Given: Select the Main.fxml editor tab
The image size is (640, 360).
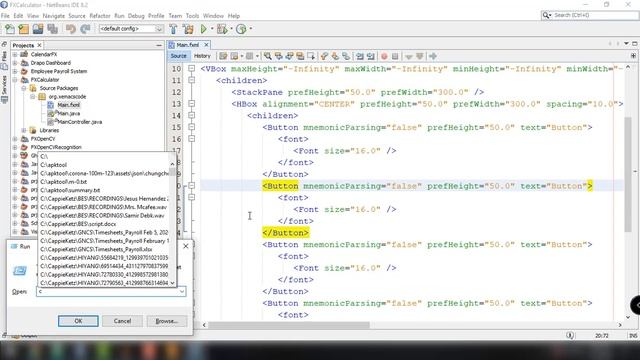Looking at the screenshot, I should tap(188, 45).
